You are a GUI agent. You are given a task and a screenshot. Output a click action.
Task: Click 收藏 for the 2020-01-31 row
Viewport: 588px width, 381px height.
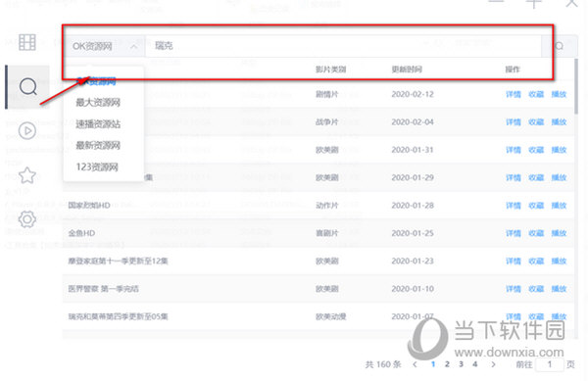click(536, 150)
